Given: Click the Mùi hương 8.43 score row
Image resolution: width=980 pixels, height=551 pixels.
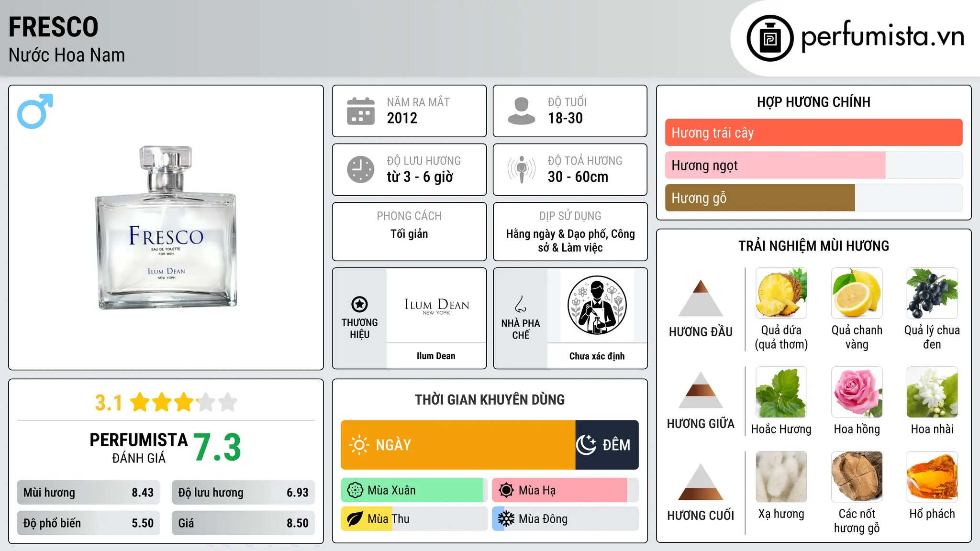Looking at the screenshot, I should coord(89,493).
